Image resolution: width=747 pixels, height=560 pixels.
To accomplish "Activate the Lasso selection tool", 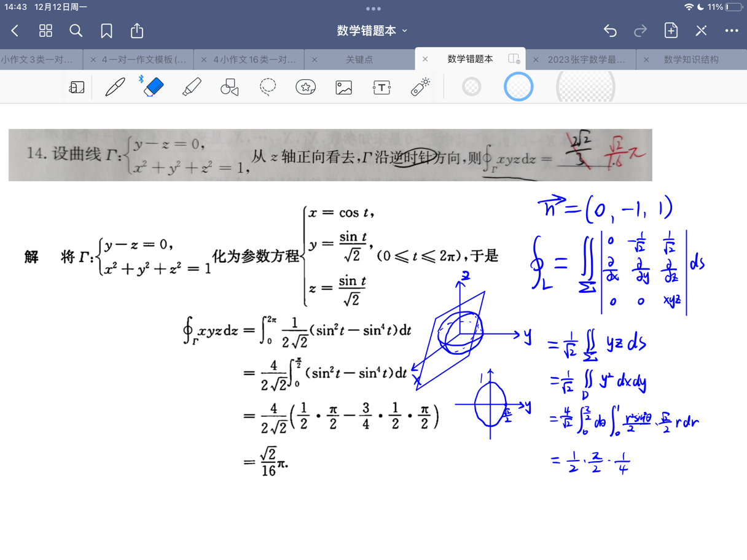I will point(267,87).
